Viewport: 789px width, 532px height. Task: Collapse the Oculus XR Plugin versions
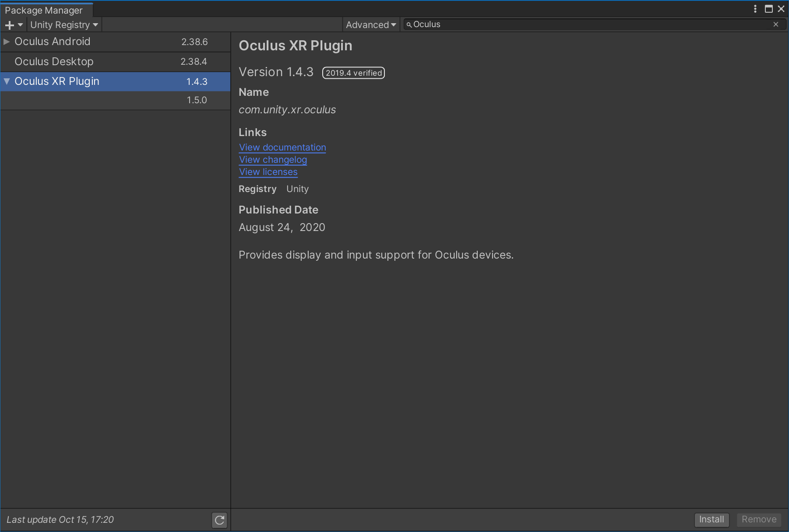[x=7, y=81]
